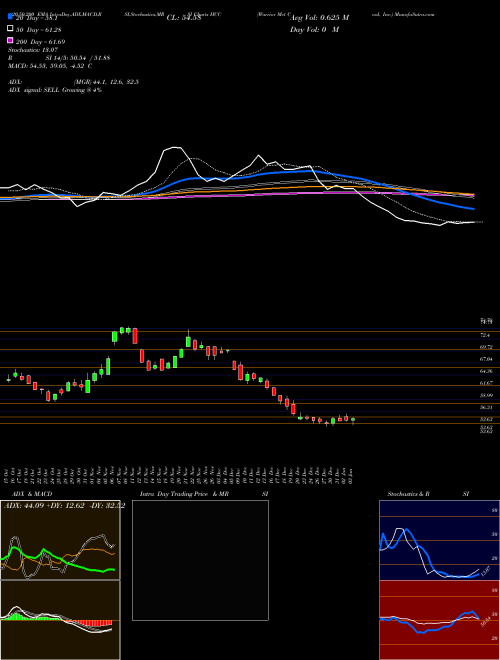Click the 'ADX signal: SELL Growing @ 4%' text

(x=55, y=90)
